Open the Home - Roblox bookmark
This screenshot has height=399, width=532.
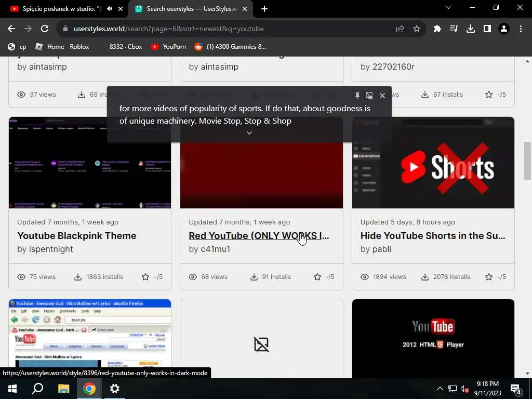pyautogui.click(x=62, y=47)
